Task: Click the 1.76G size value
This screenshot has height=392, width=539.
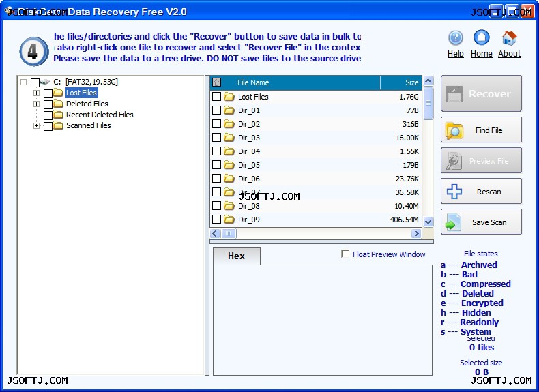Action: point(409,97)
